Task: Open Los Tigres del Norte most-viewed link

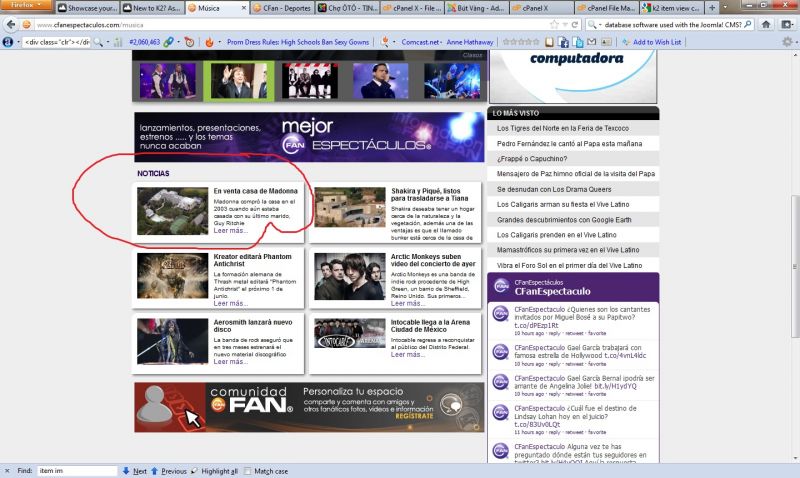Action: point(563,129)
